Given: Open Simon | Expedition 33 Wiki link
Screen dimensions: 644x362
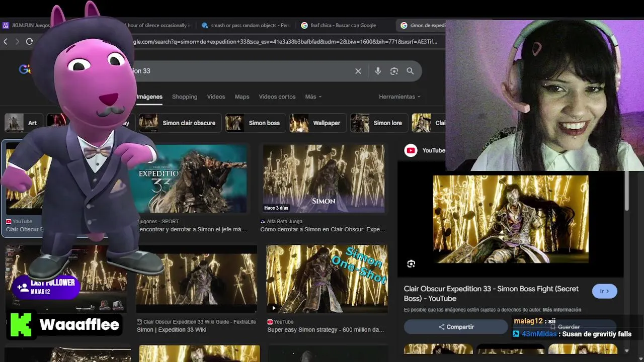Looking at the screenshot, I should (172, 330).
